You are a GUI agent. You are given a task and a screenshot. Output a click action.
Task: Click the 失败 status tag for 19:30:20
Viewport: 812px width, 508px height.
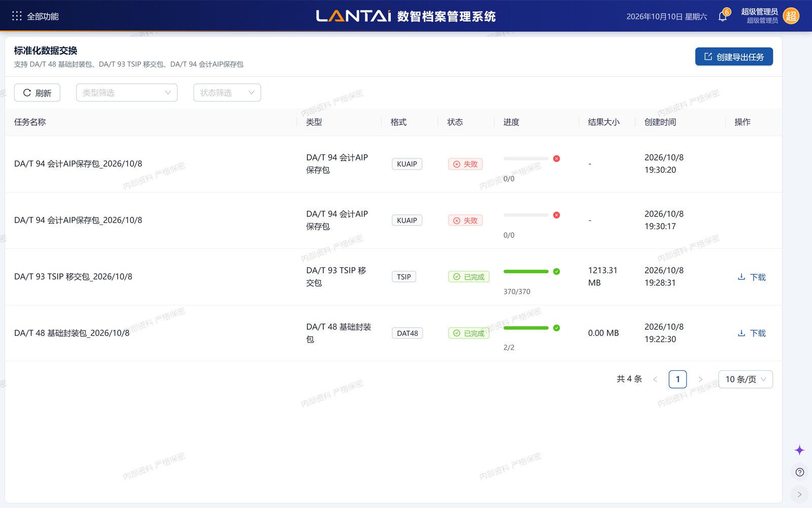pyautogui.click(x=465, y=164)
